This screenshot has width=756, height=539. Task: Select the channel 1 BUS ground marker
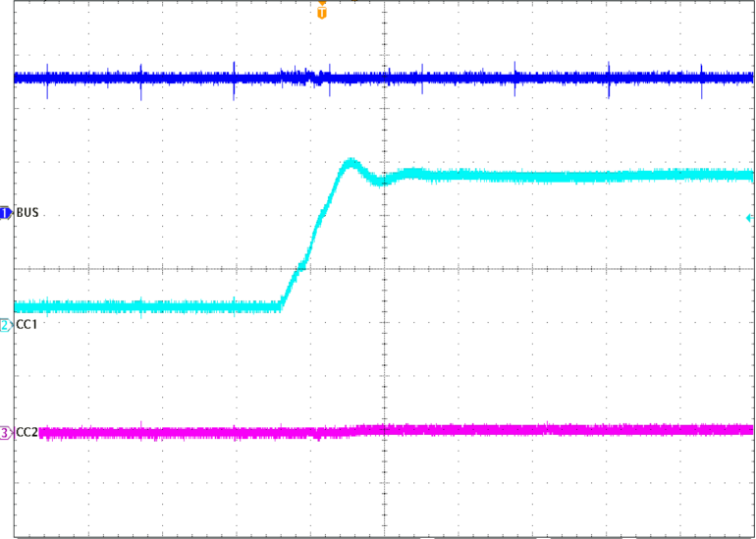pyautogui.click(x=6, y=213)
